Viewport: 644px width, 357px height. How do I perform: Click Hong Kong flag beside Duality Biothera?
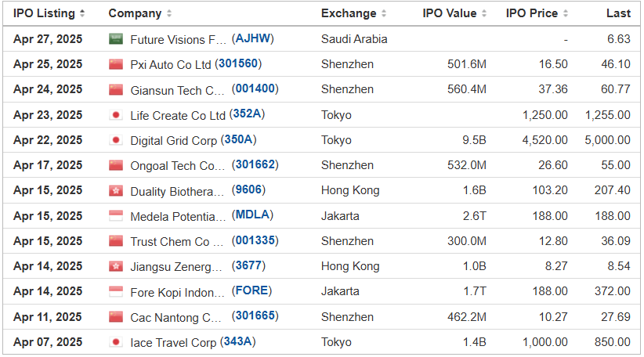tap(116, 190)
